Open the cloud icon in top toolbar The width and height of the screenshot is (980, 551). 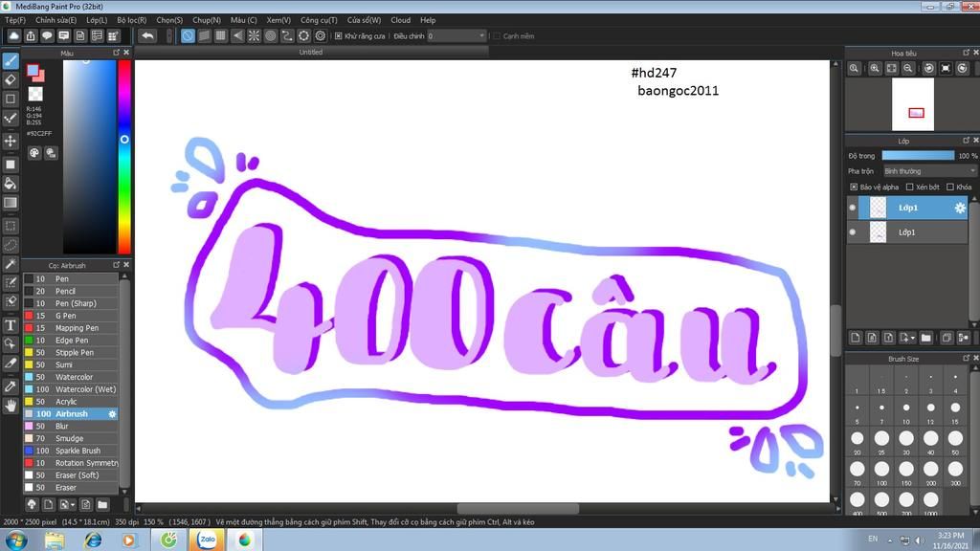click(13, 35)
